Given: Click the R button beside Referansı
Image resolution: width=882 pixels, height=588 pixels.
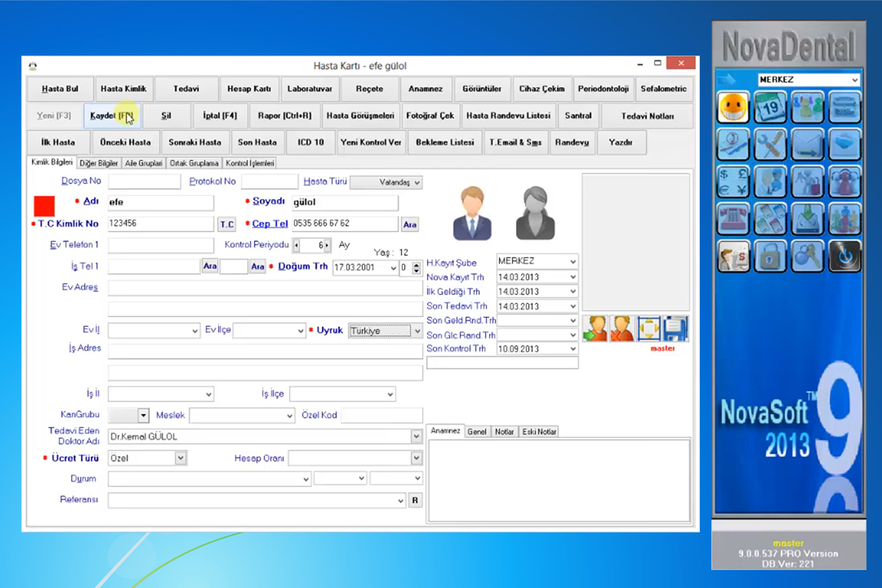Looking at the screenshot, I should tap(415, 501).
